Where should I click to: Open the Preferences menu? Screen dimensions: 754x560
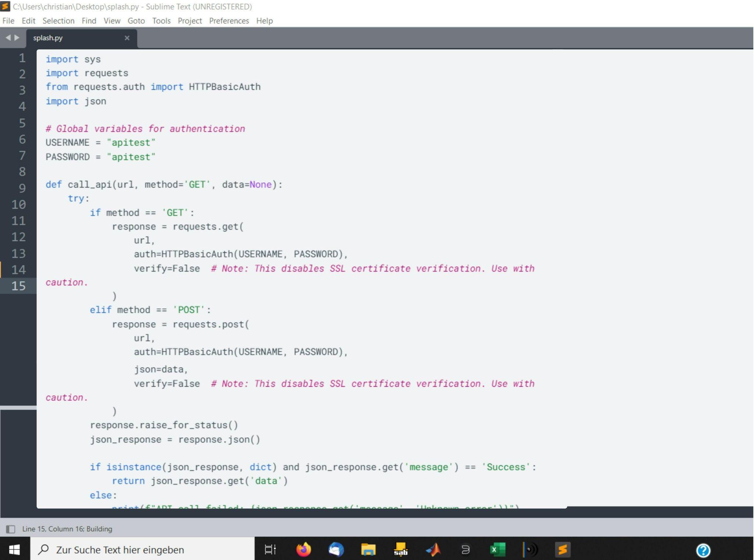click(229, 21)
